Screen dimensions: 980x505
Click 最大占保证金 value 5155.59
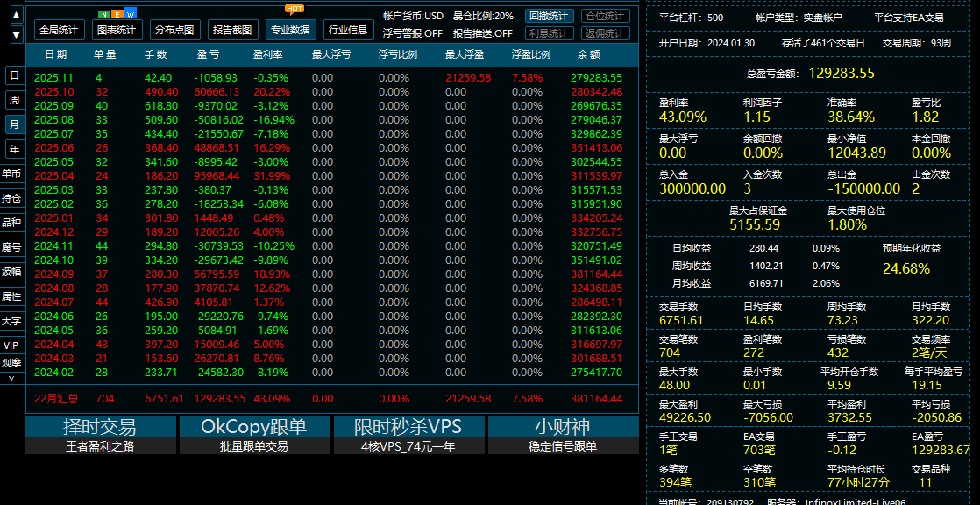point(755,225)
